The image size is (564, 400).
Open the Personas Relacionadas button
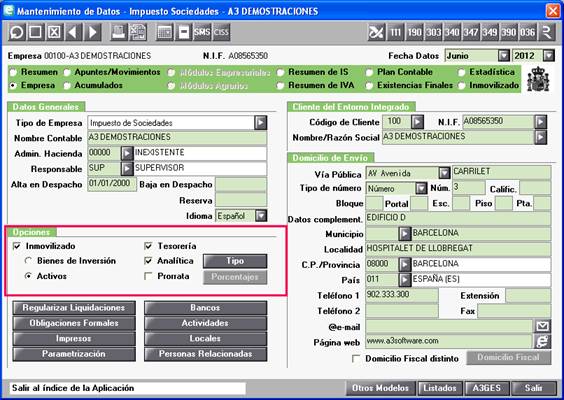click(205, 354)
